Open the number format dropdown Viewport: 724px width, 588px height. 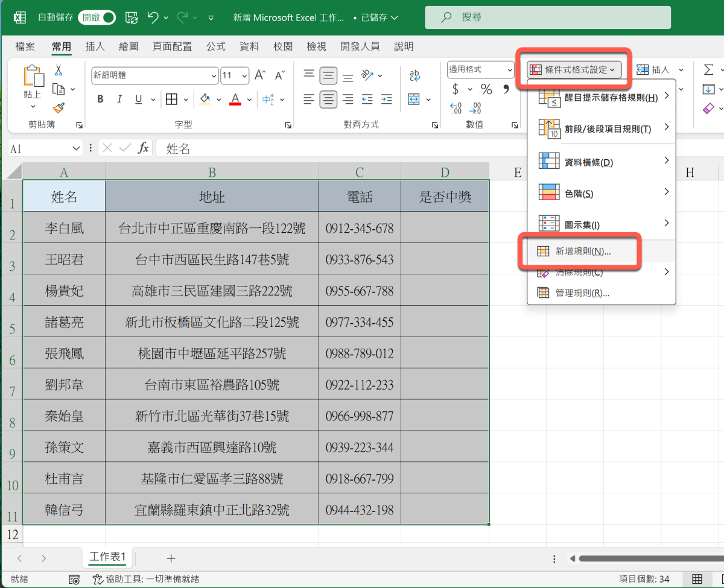click(510, 70)
